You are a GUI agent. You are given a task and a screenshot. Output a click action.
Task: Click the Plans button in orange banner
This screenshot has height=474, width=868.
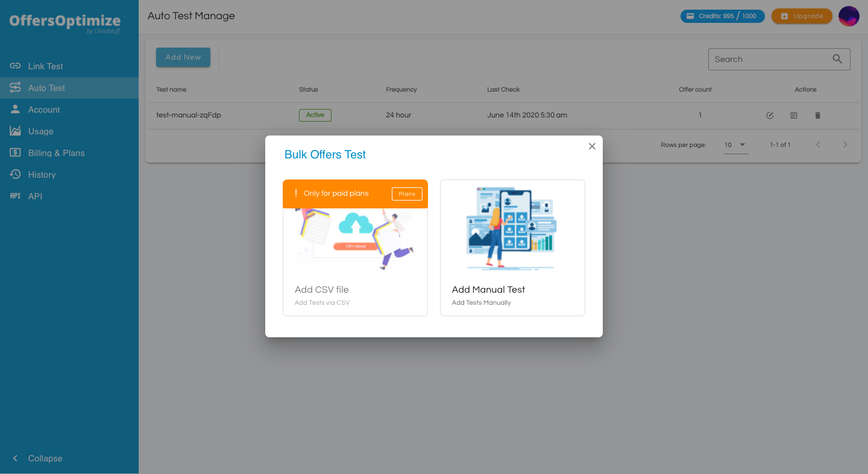(x=407, y=194)
